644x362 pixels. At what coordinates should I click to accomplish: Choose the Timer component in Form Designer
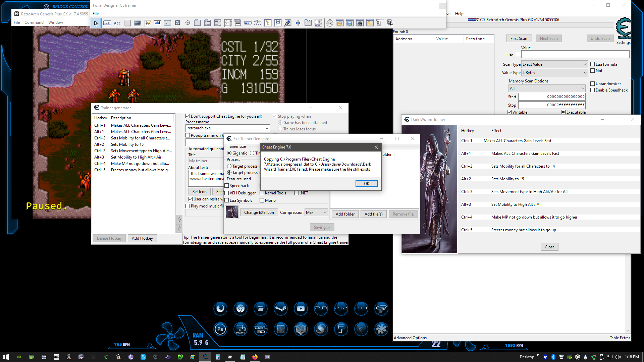coord(330,23)
